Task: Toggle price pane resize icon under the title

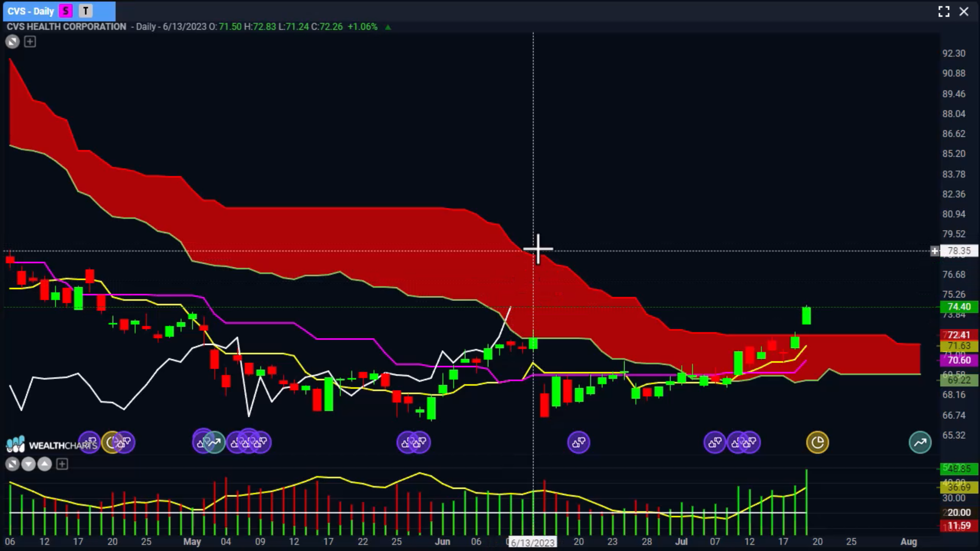Action: [13, 42]
